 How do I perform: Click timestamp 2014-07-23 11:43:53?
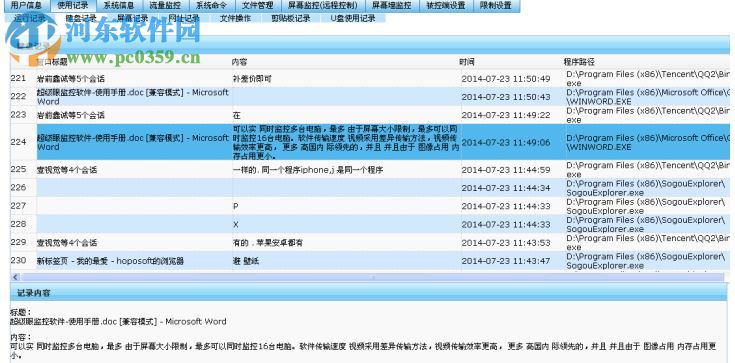[x=506, y=243]
